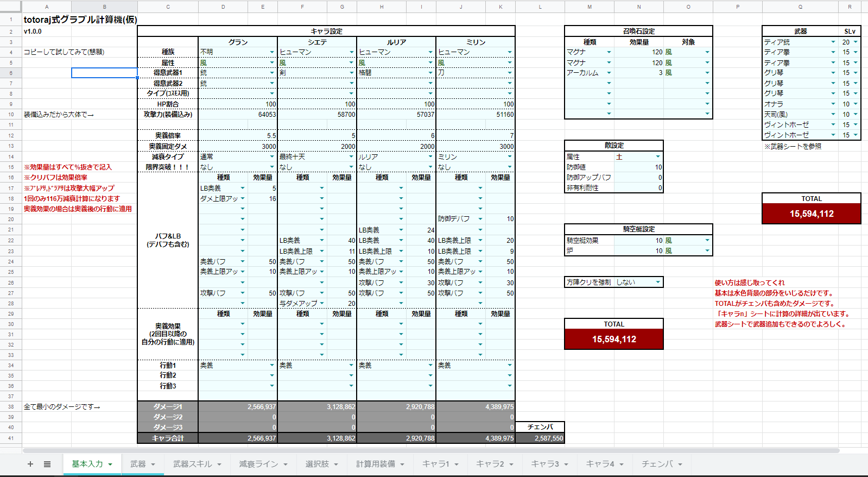
Task: Open グラン's 限界突破 dropdown showing なし
Action: [272, 167]
